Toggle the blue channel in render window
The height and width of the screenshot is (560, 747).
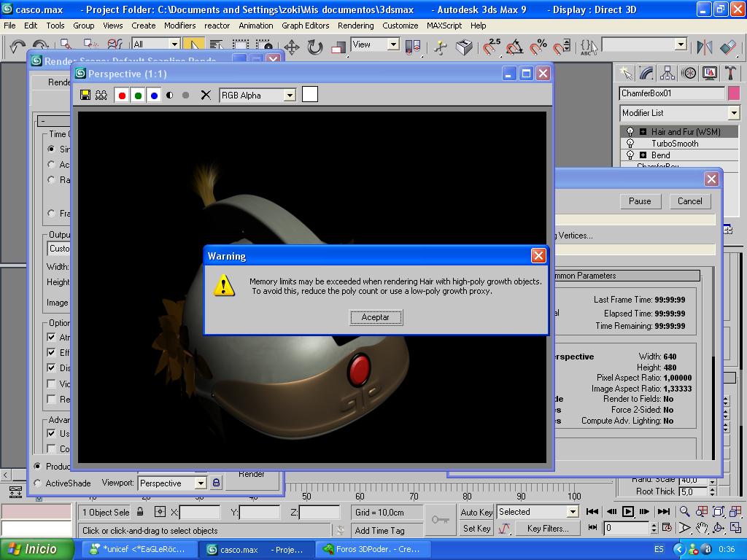(154, 96)
